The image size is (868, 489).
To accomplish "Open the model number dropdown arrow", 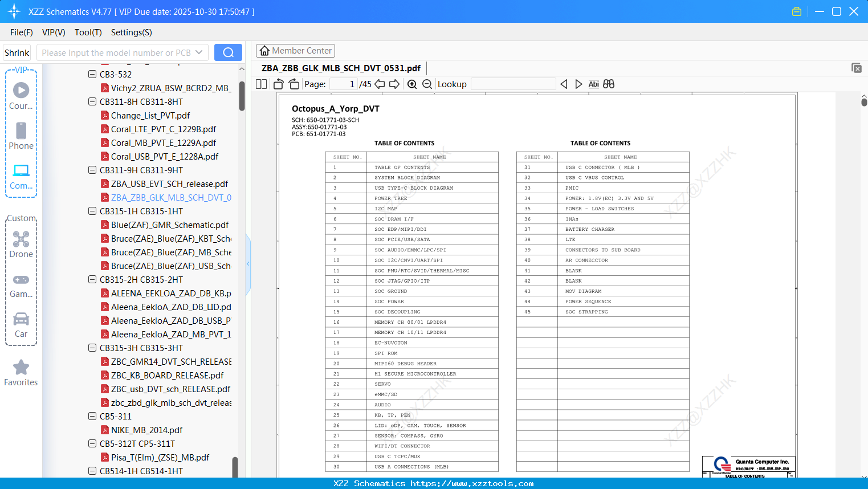I will coord(199,52).
